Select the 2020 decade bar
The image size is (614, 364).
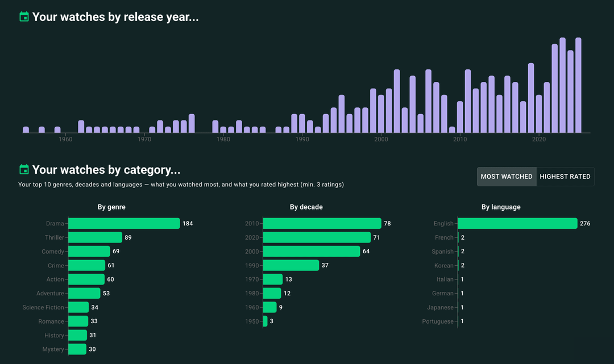(x=317, y=237)
